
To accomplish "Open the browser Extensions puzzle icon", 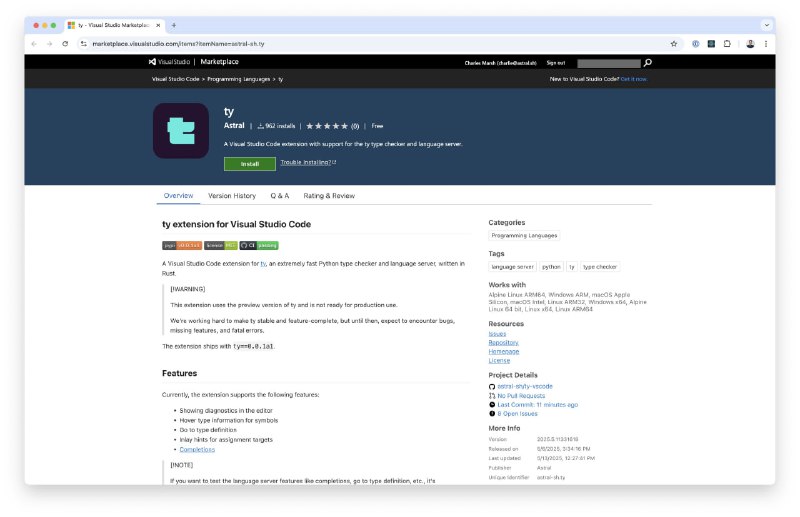I will click(727, 44).
